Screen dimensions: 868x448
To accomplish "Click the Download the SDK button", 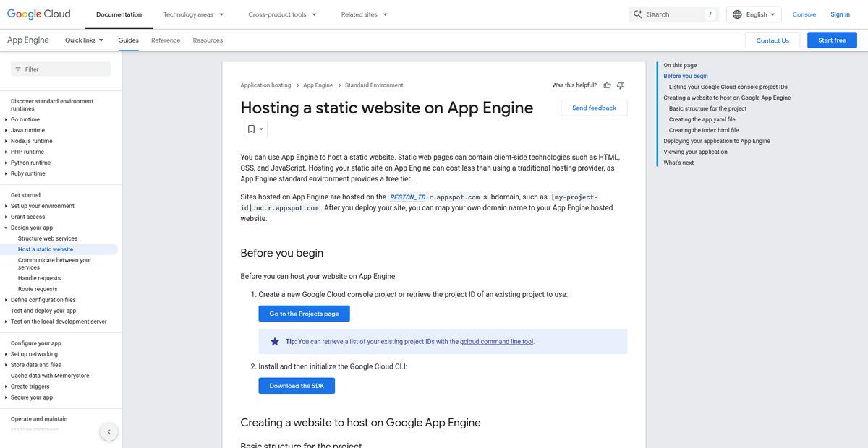I will [297, 386].
